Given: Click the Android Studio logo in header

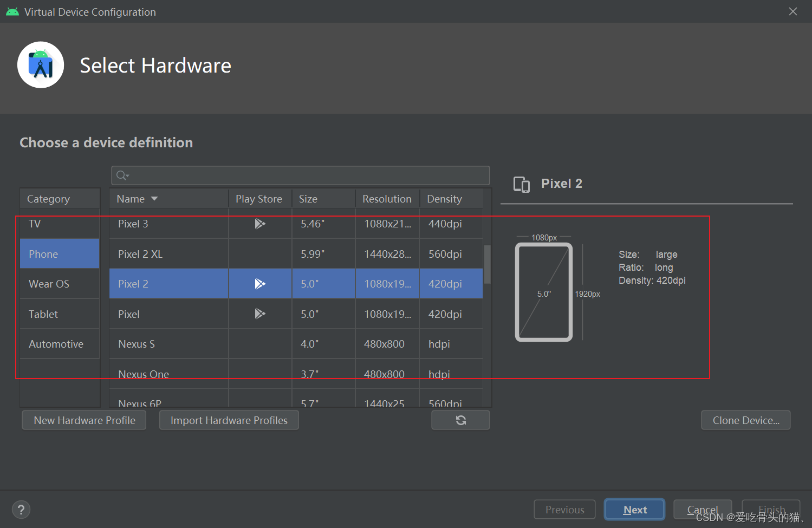Looking at the screenshot, I should click(41, 65).
